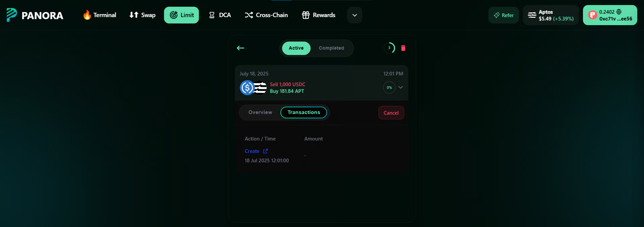Click the 0% order progress indicator
The width and height of the screenshot is (644, 227).
pyautogui.click(x=389, y=88)
